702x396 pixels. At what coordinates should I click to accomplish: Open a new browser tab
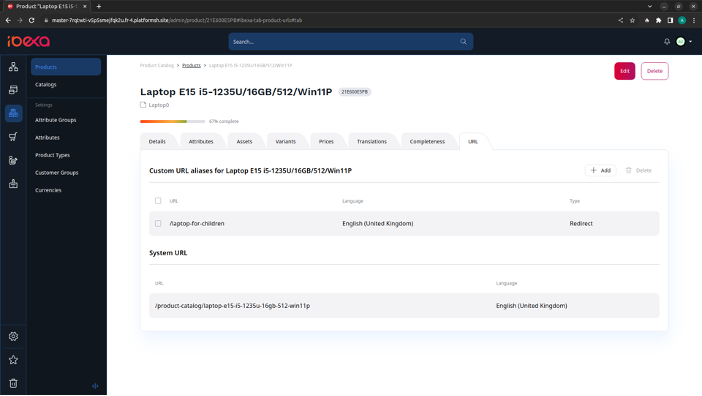pyautogui.click(x=99, y=6)
